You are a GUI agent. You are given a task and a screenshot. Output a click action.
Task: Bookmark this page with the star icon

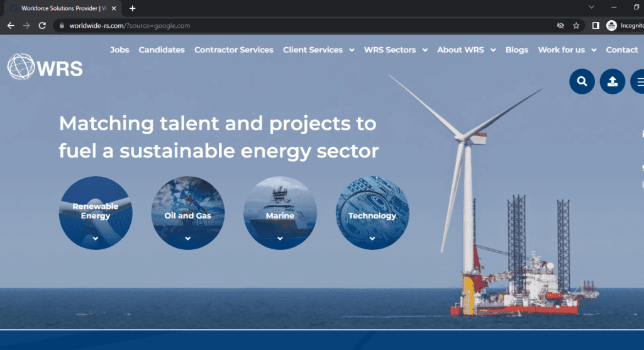576,26
